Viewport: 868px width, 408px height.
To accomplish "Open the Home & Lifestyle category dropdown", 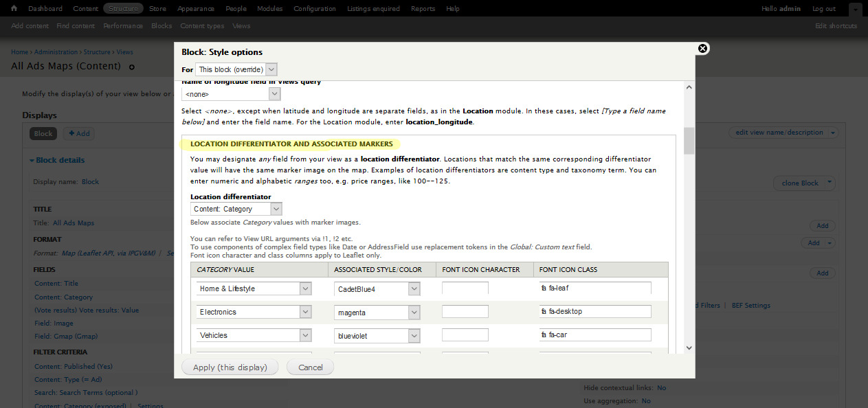I will coord(254,289).
